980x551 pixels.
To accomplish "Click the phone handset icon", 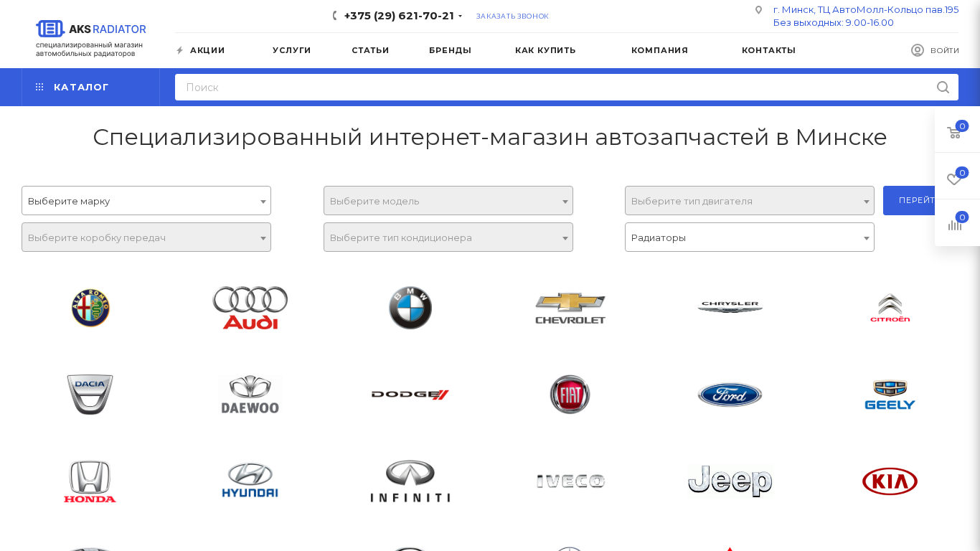I will 335,16.
